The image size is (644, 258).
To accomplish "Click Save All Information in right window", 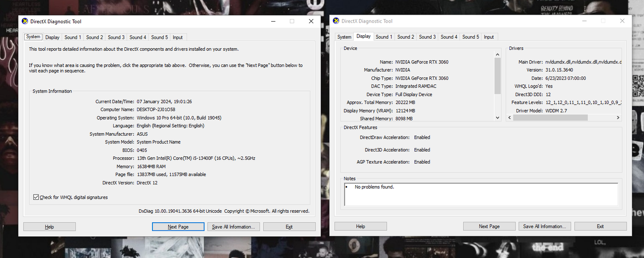I will click(x=545, y=226).
